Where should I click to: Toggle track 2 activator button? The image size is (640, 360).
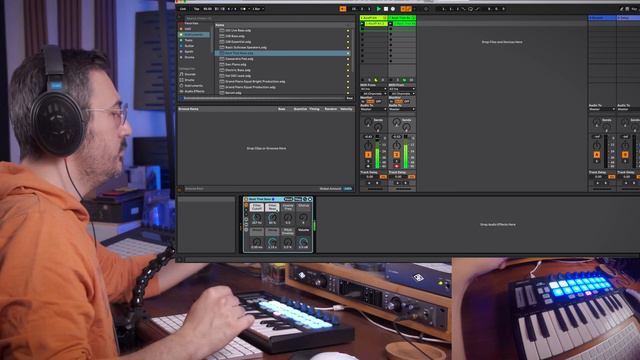[396, 154]
